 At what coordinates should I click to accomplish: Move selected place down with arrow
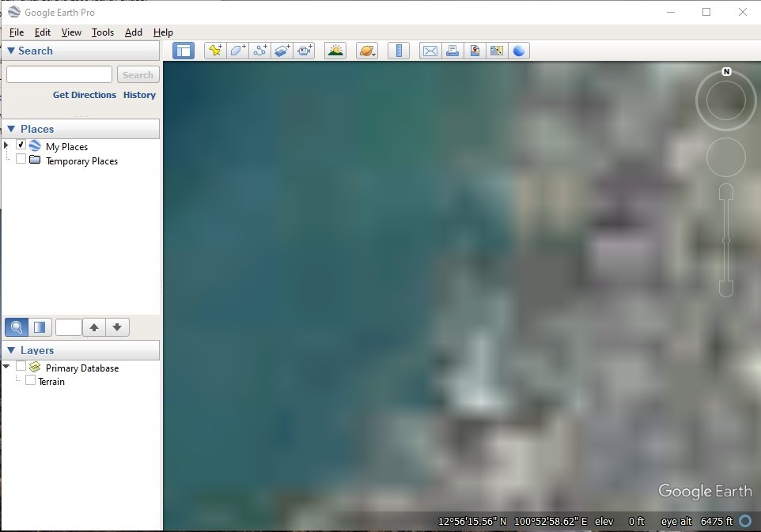click(117, 327)
